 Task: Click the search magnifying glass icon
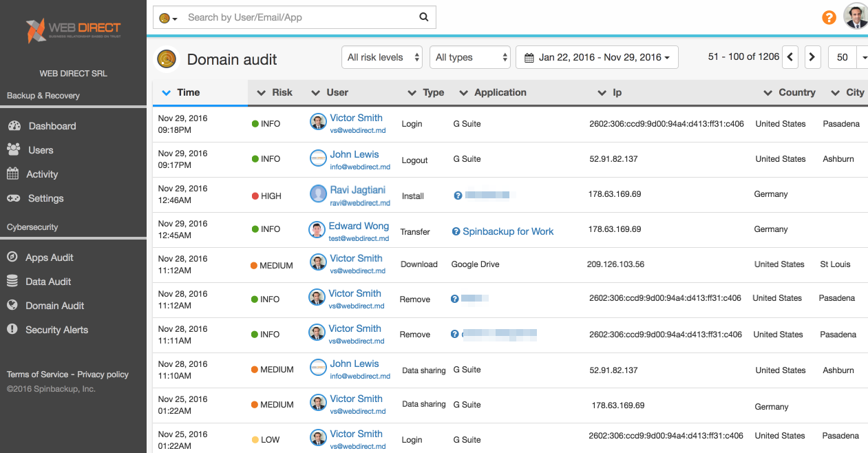tap(423, 17)
